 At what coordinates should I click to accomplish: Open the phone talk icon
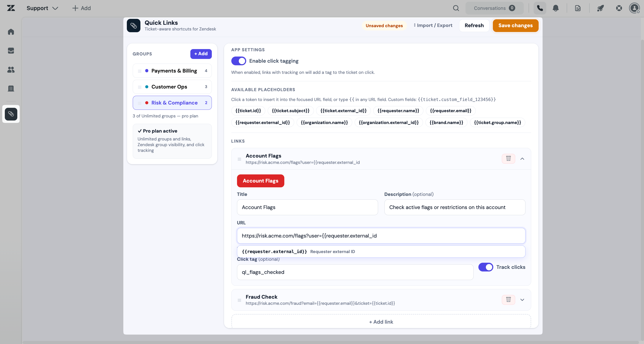(x=540, y=8)
